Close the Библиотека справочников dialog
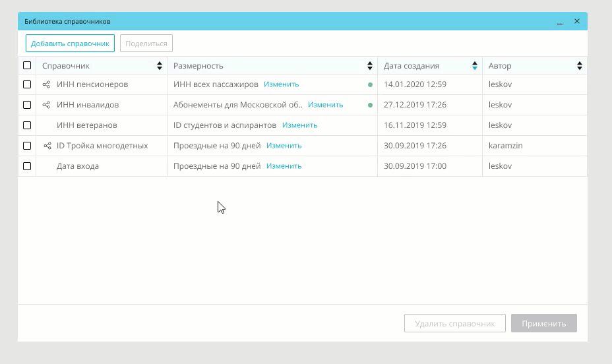This screenshot has height=364, width=612. [577, 22]
